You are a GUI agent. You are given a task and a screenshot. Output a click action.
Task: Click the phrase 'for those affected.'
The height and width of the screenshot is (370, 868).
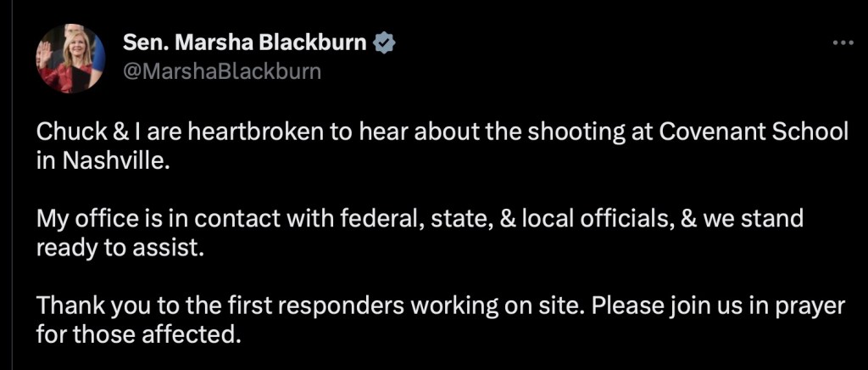coord(138,334)
